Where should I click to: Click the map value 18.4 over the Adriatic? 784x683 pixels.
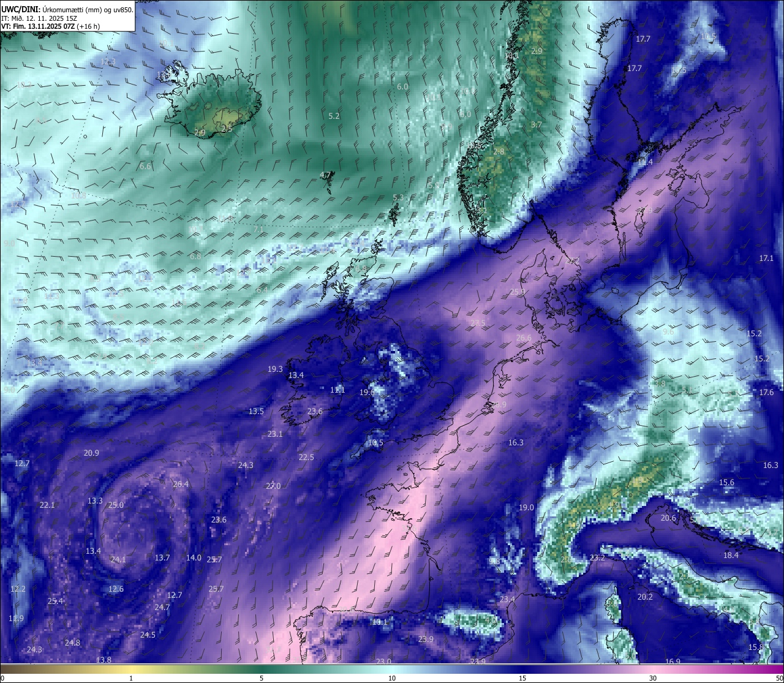tap(731, 556)
